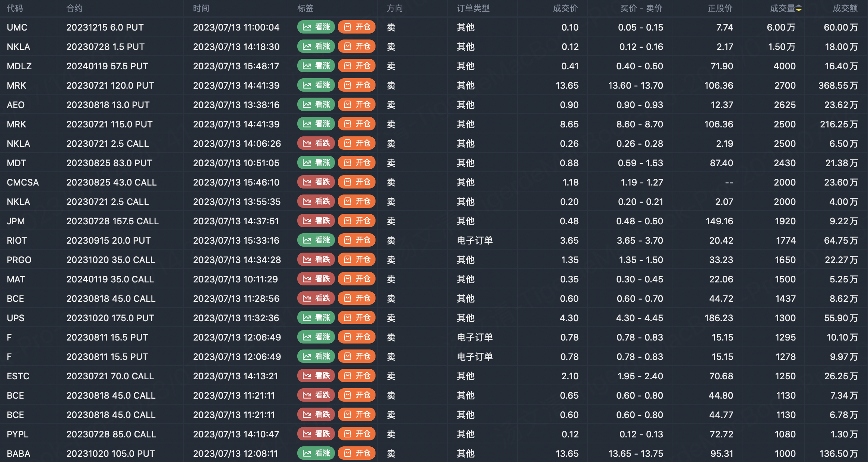Click the 看跌 tag on CMCSA row

click(x=316, y=182)
